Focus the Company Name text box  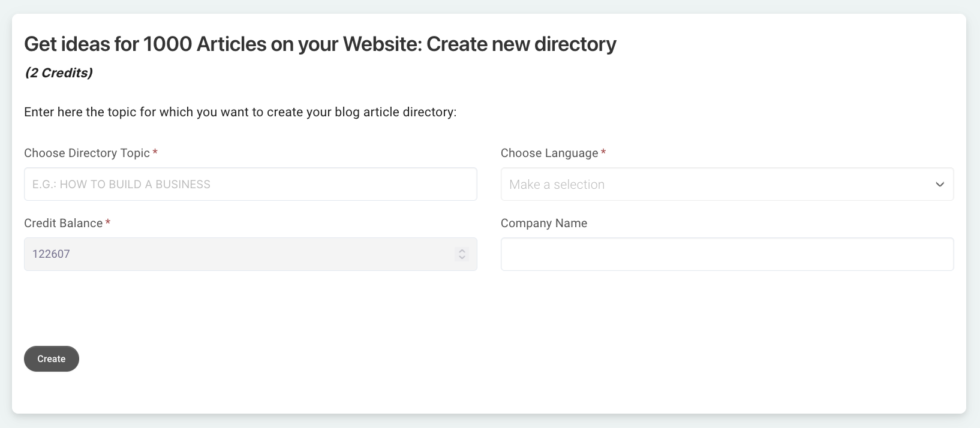(x=727, y=254)
